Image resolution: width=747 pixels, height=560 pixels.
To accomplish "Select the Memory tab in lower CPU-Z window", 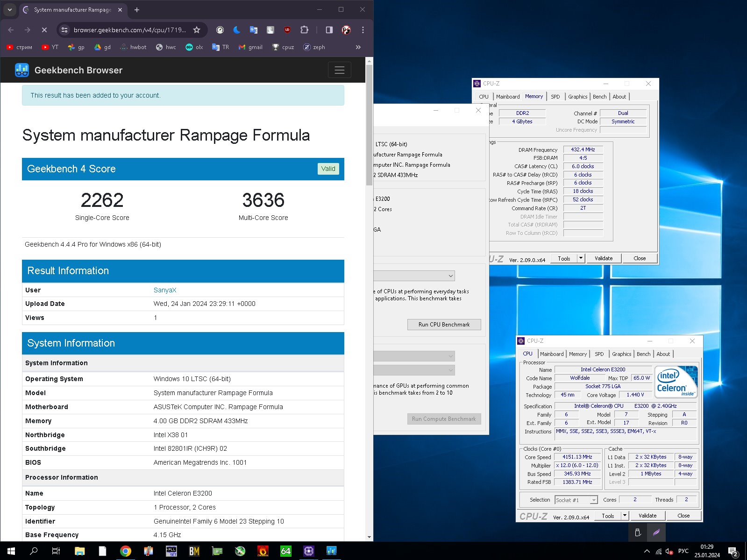I will 578,354.
